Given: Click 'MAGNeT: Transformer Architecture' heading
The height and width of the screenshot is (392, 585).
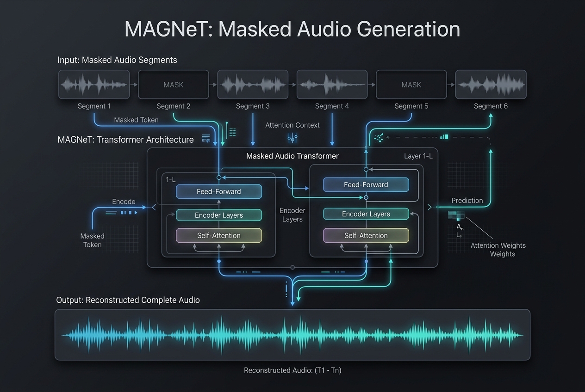Looking at the screenshot, I should pos(125,139).
